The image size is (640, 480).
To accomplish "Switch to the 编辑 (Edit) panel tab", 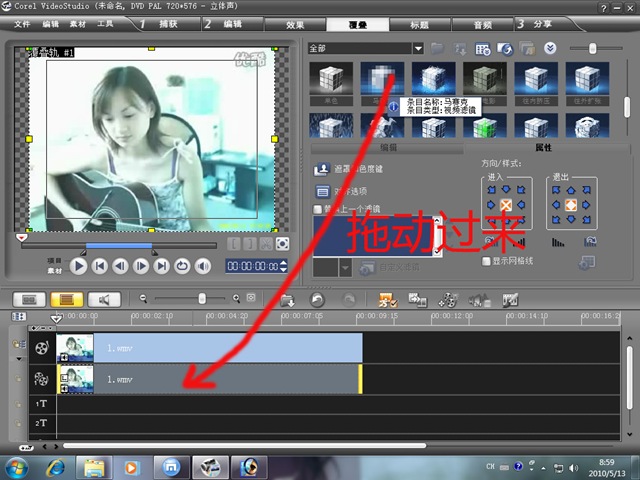I will tap(388, 147).
